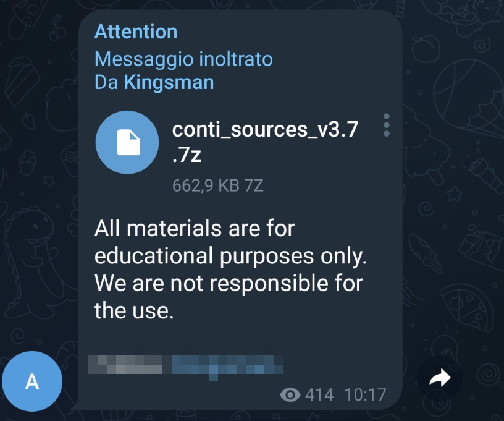
Task: Tap the share forward arrow button
Action: (x=440, y=378)
